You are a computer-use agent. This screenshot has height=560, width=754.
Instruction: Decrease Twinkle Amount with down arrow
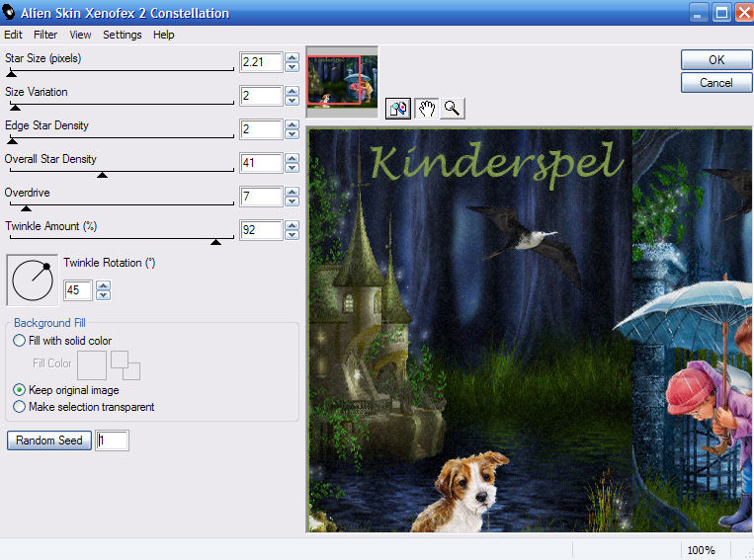tap(292, 235)
